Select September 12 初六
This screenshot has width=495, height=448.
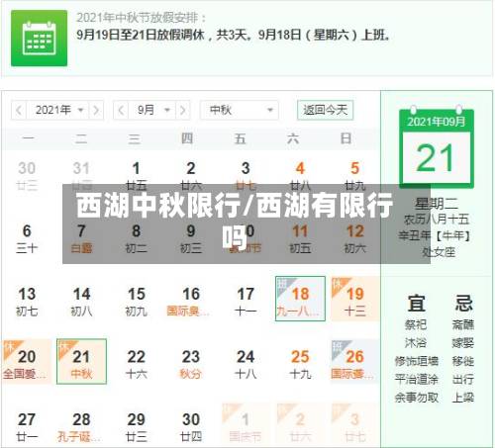click(x=354, y=238)
